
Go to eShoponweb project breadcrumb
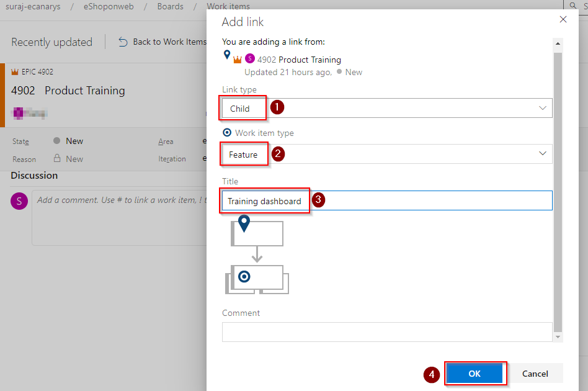coord(109,6)
